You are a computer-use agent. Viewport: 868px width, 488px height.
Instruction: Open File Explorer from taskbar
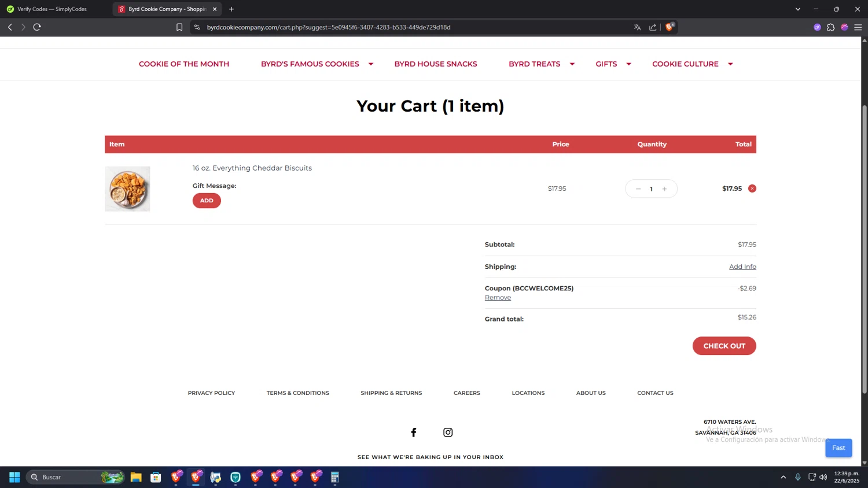click(136, 477)
